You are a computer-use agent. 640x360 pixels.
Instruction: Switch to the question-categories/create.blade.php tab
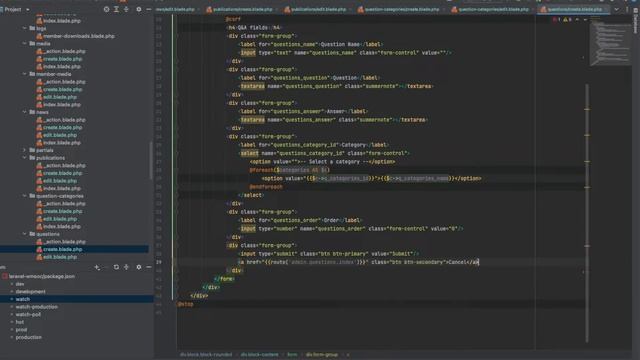(x=402, y=9)
